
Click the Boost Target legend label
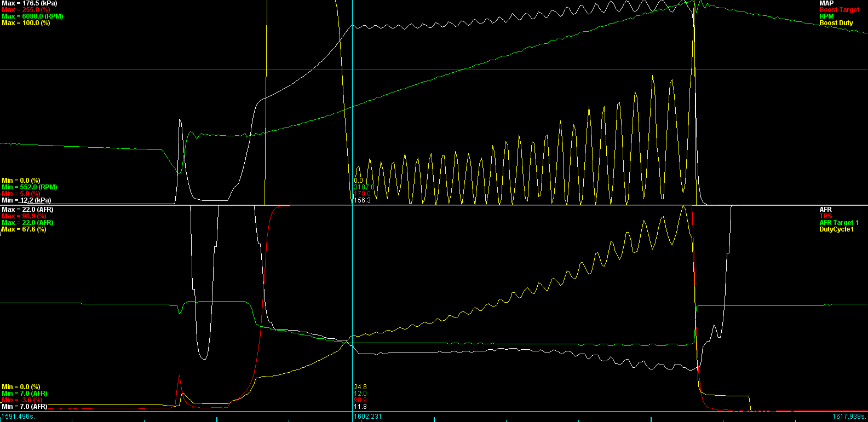(x=839, y=10)
